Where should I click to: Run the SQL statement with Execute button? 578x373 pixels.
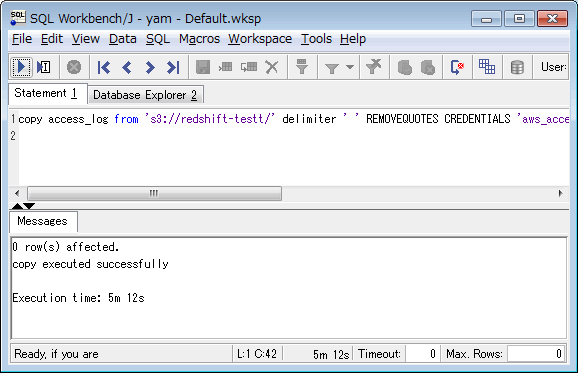point(21,67)
